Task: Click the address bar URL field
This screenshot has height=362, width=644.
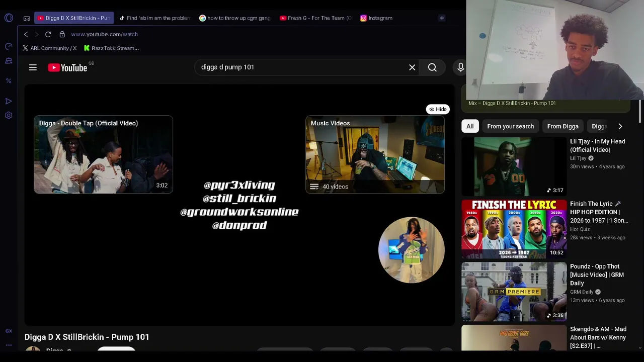Action: pyautogui.click(x=104, y=34)
